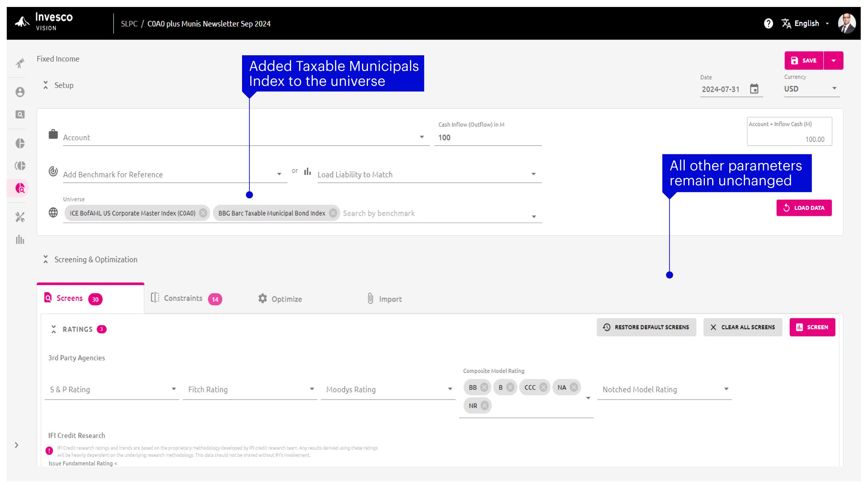868x488 pixels.
Task: Open the SAVE options arrow
Action: tap(833, 60)
